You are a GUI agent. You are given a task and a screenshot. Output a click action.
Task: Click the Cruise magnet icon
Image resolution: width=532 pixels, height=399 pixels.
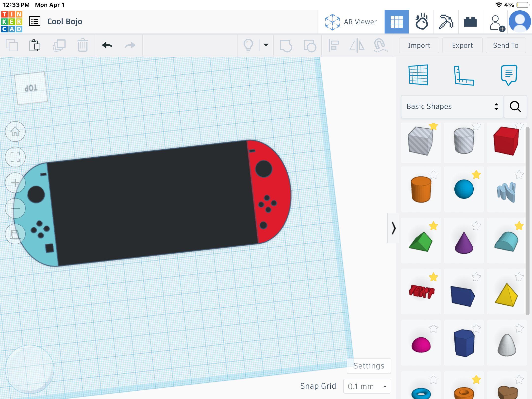pos(380,46)
